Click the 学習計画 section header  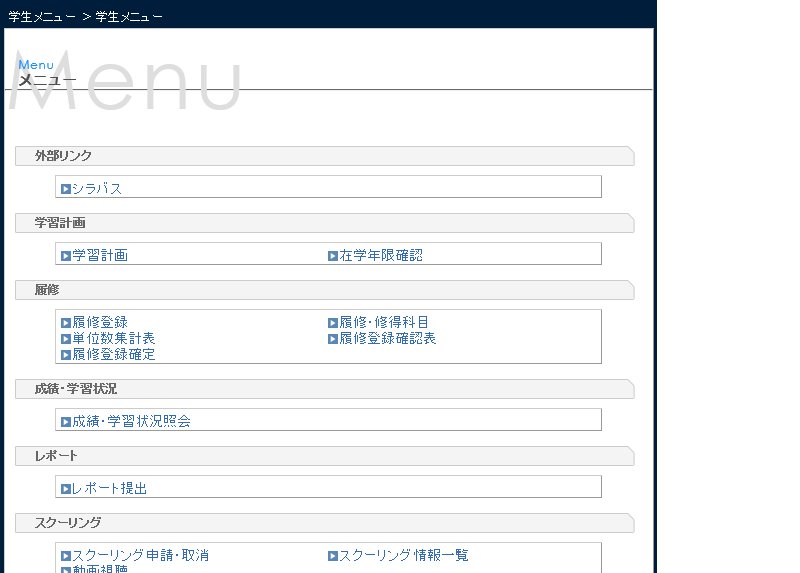pos(324,223)
